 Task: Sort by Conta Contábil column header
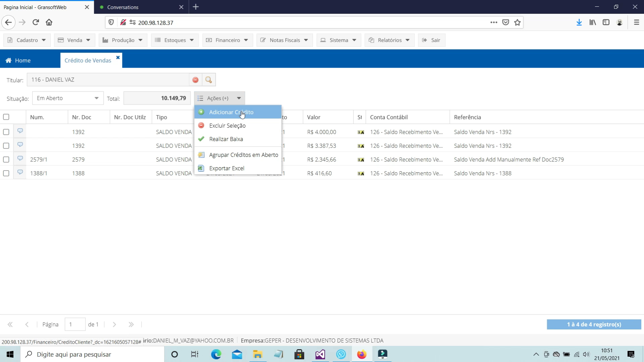pos(408,117)
